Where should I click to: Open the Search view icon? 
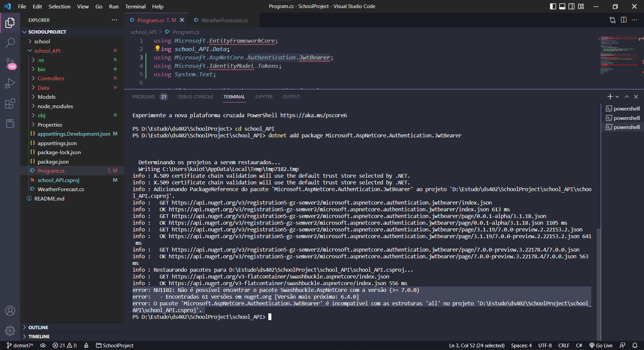[x=10, y=43]
